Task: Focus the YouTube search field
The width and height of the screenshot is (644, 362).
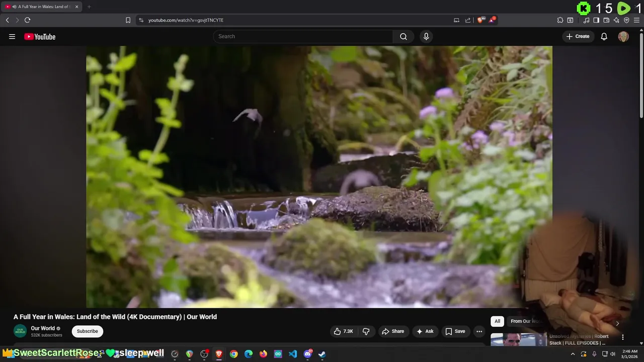Action: click(303, 36)
